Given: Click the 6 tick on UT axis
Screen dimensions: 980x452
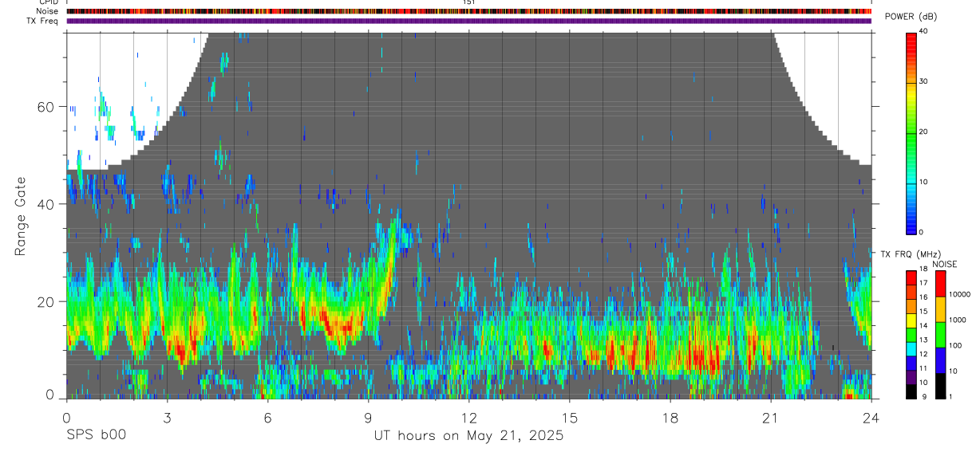Looking at the screenshot, I should click(267, 417).
